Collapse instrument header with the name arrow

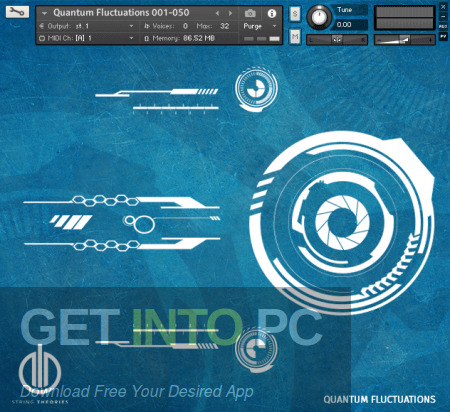click(44, 13)
